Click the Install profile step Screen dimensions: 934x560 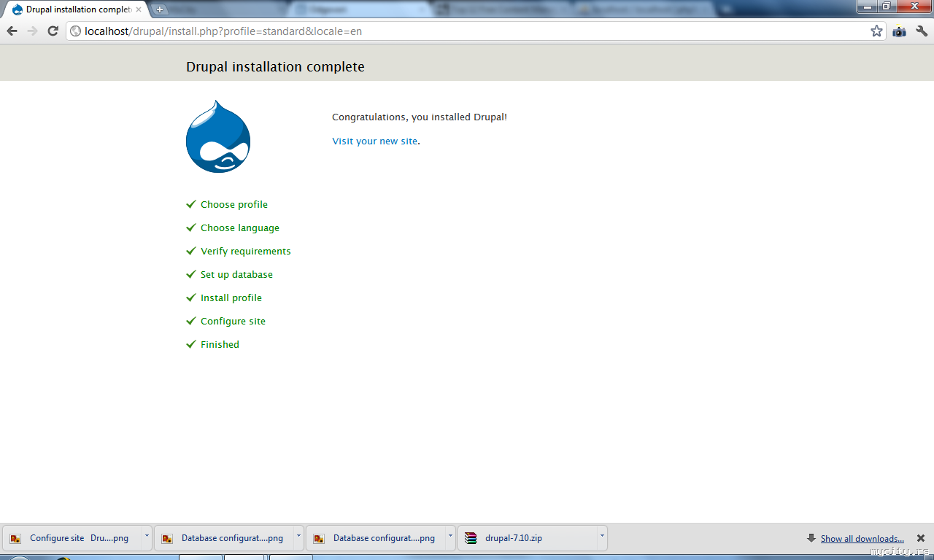pos(231,298)
